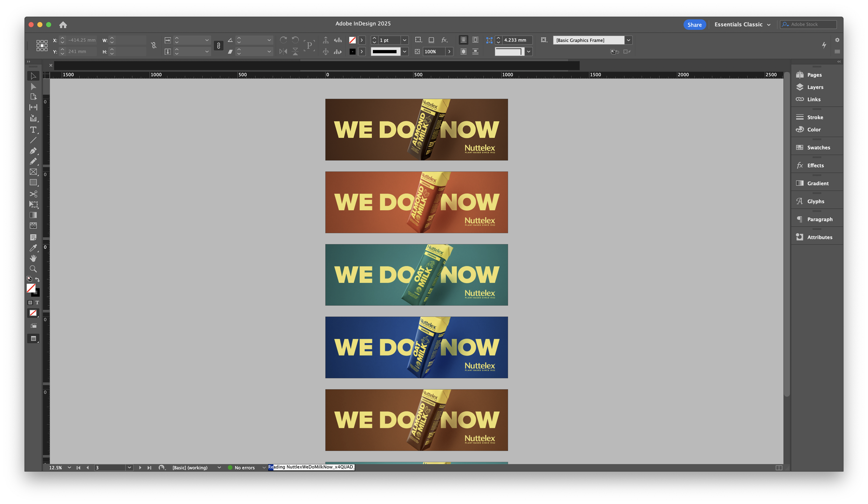This screenshot has width=868, height=504.
Task: Select the Hand tool
Action: point(33,258)
